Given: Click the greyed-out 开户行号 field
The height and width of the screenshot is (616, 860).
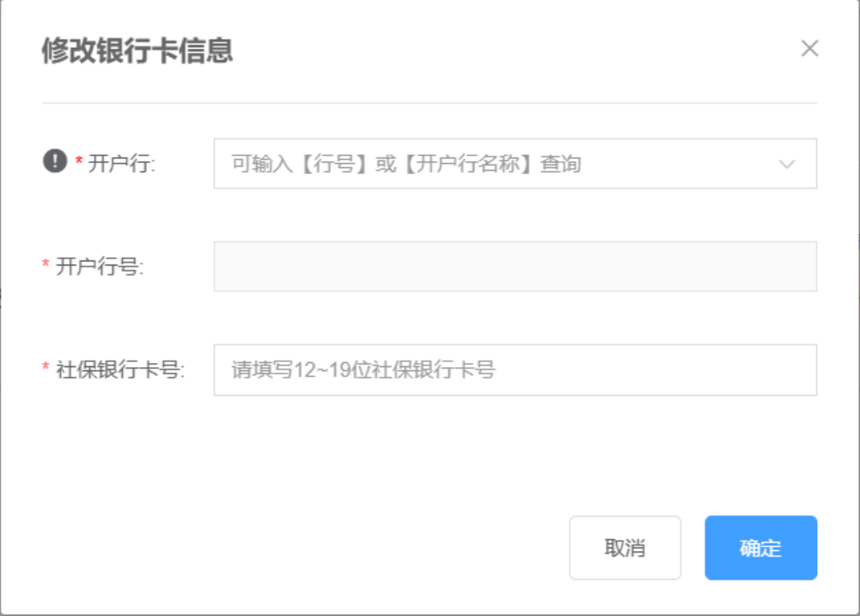Looking at the screenshot, I should (x=515, y=266).
